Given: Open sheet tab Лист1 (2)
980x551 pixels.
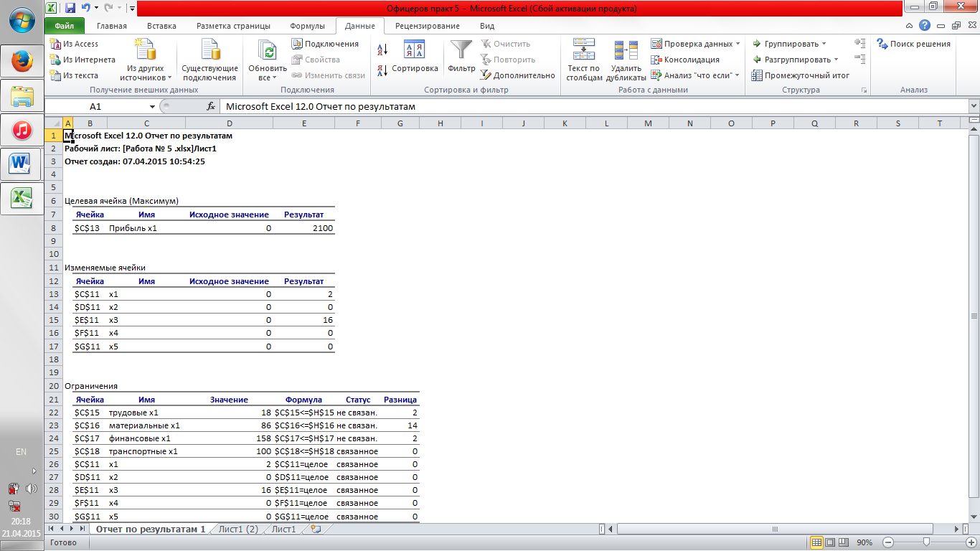Looking at the screenshot, I should pyautogui.click(x=238, y=529).
